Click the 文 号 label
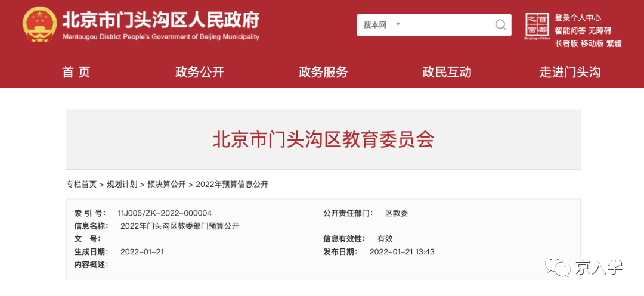 pos(87,239)
